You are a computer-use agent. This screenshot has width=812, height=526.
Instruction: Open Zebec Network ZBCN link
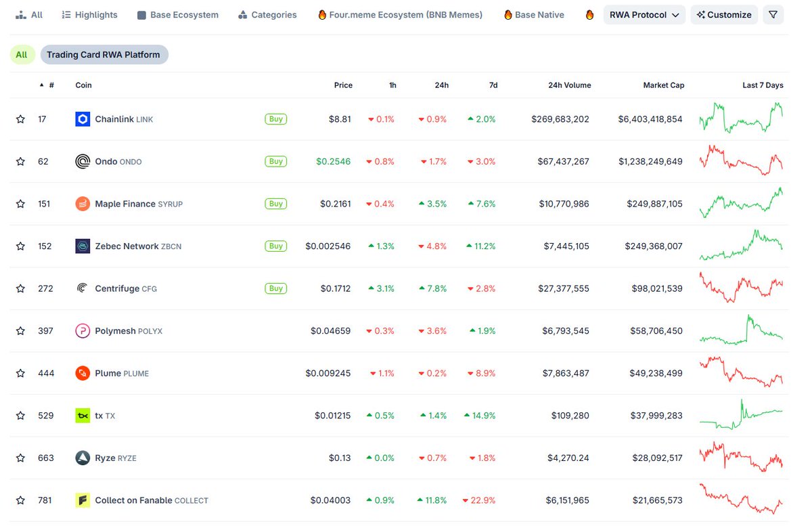[x=138, y=246]
